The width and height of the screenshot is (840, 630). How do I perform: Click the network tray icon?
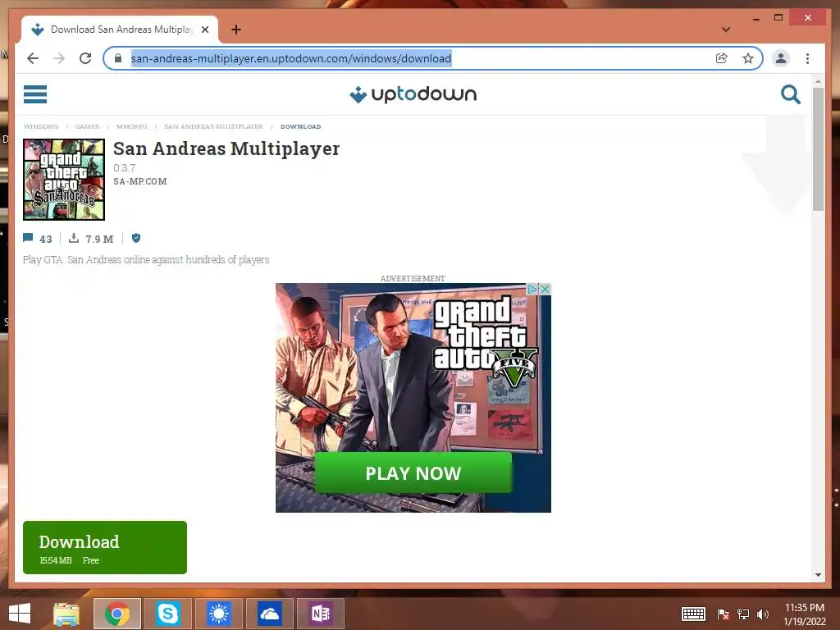pyautogui.click(x=743, y=614)
